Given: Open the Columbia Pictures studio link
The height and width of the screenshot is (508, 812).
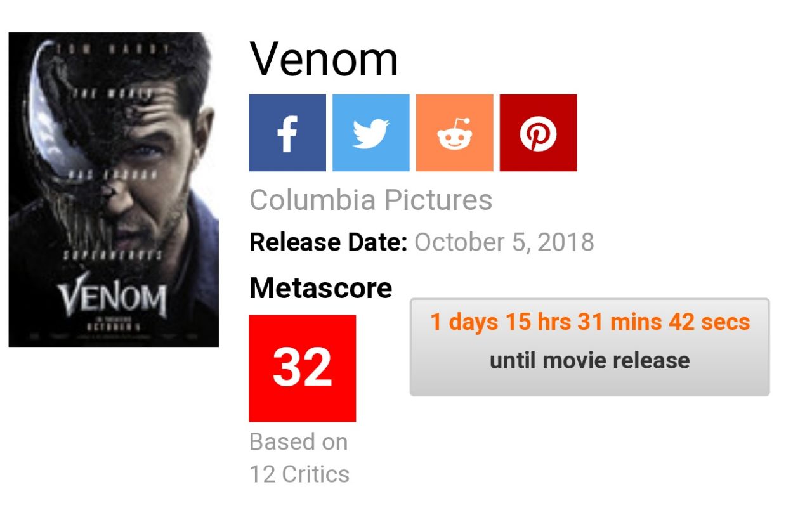Looking at the screenshot, I should coord(370,200).
